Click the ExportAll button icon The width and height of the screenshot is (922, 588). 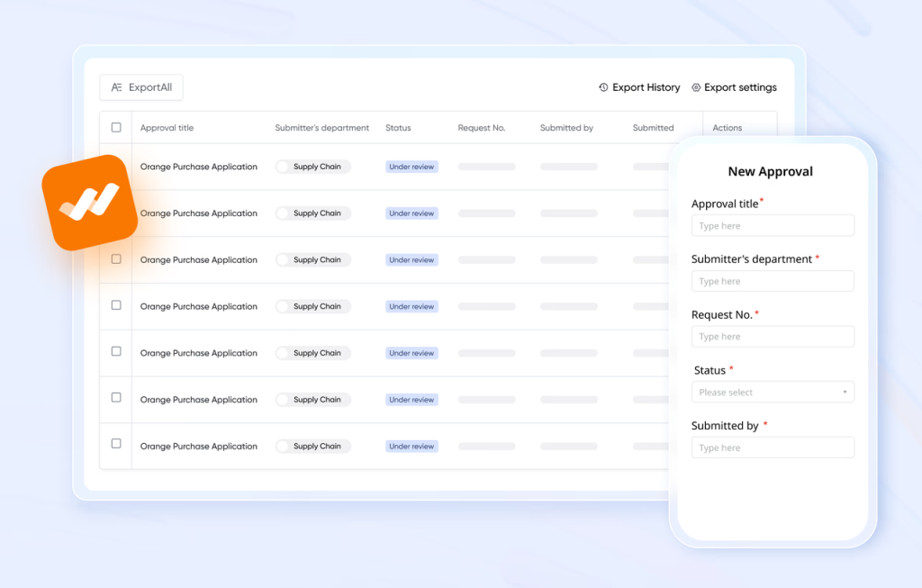pos(116,87)
